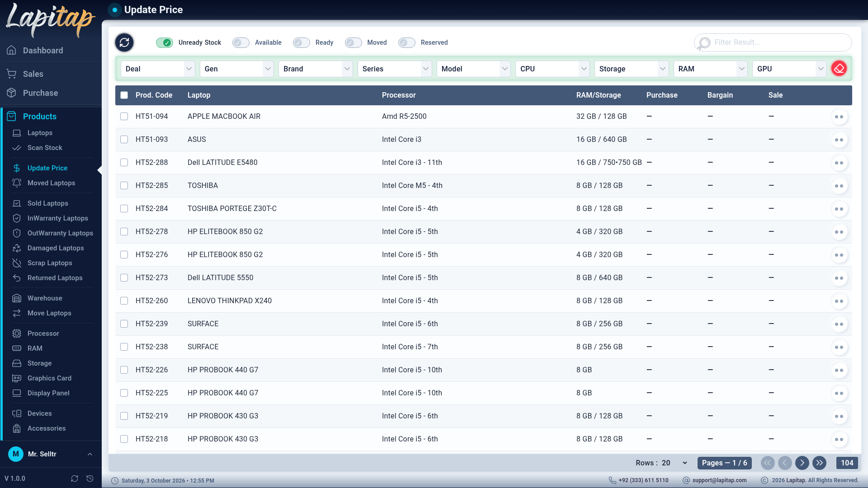The image size is (868, 488).
Task: Click the refresh icon button above the table
Action: tap(124, 42)
